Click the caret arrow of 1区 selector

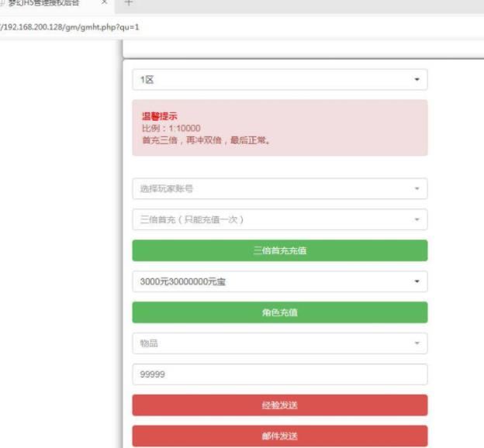point(417,80)
